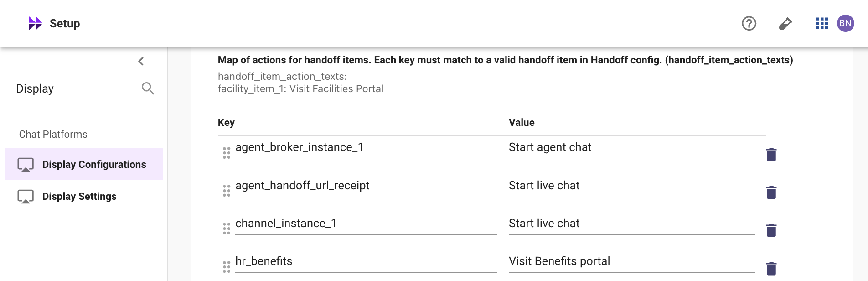
Task: Click the Display search field
Action: tap(75, 88)
